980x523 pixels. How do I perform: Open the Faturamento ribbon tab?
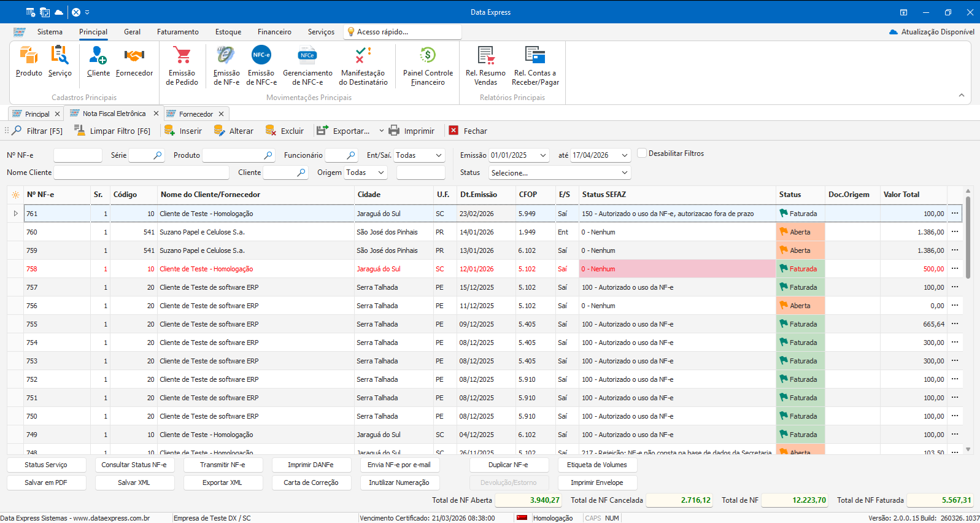[x=177, y=32]
